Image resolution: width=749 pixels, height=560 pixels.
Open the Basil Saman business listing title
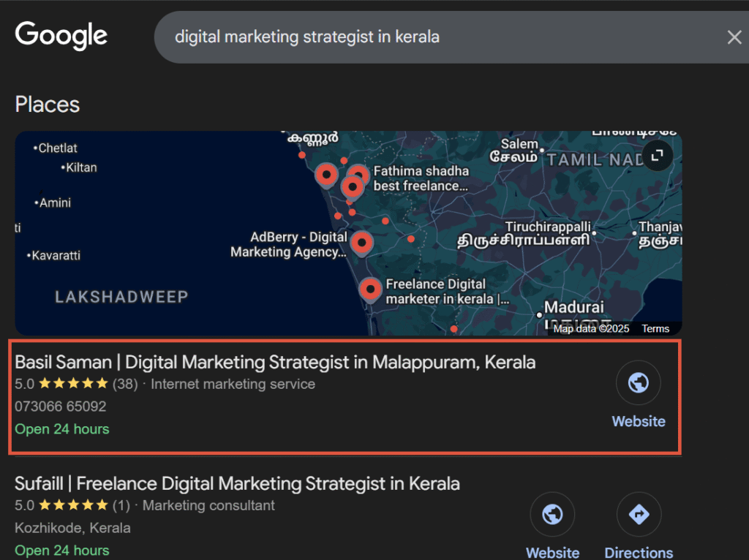(x=275, y=362)
